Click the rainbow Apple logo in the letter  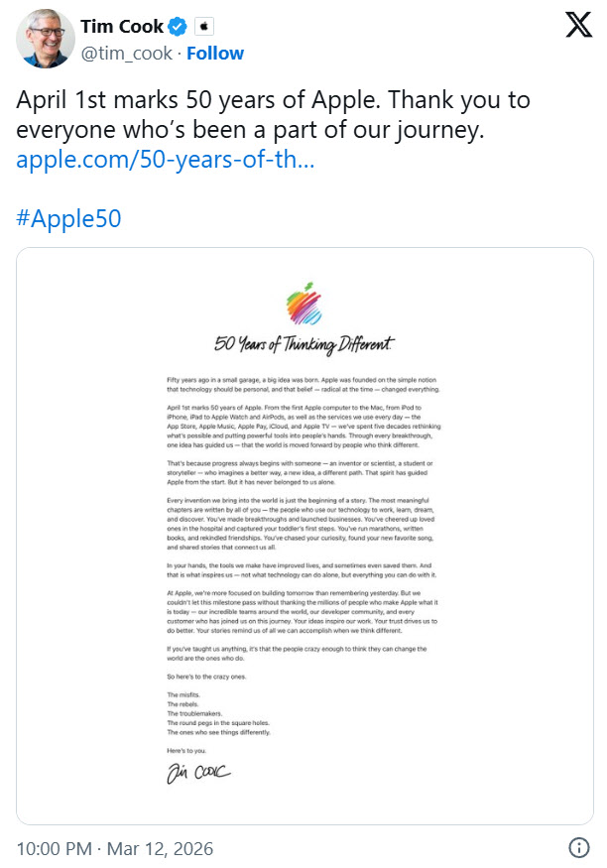(x=305, y=304)
